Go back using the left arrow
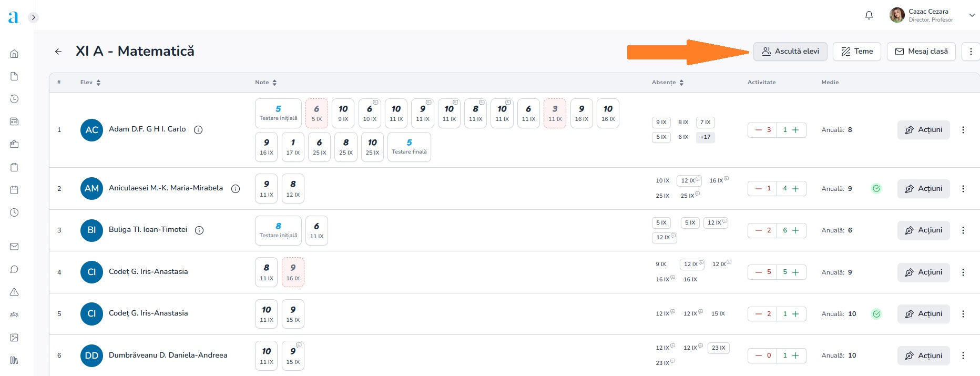This screenshot has height=376, width=980. tap(58, 52)
